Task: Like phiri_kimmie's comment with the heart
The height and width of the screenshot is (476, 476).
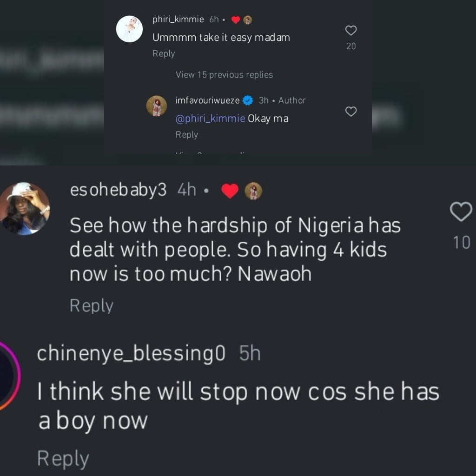Action: click(351, 31)
